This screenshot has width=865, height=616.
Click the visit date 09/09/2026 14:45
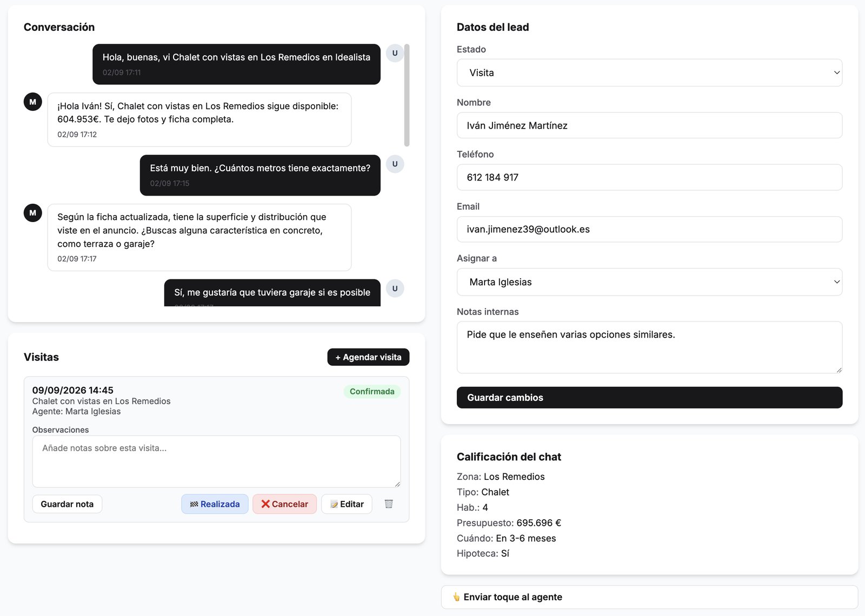73,390
